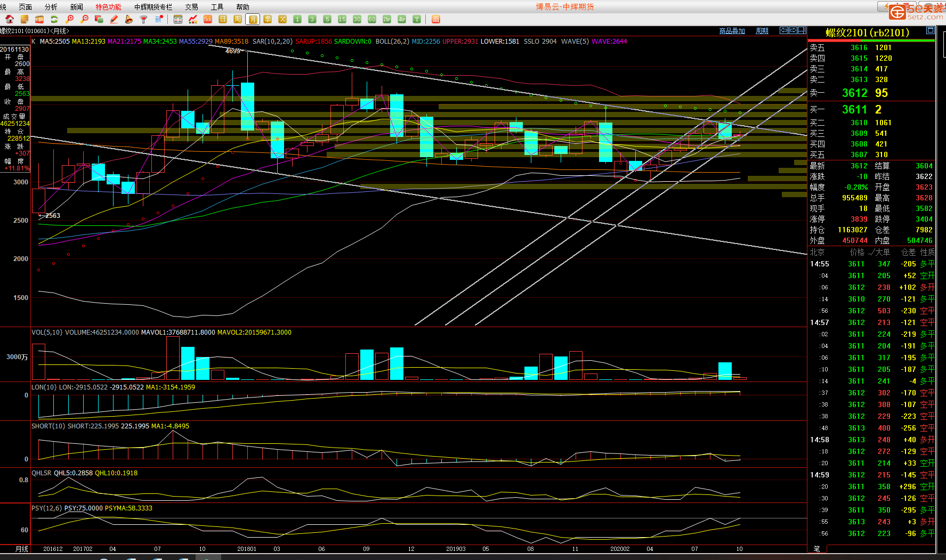Image resolution: width=946 pixels, height=560 pixels.
Task: Open the 特色功能 menu
Action: click(x=108, y=7)
